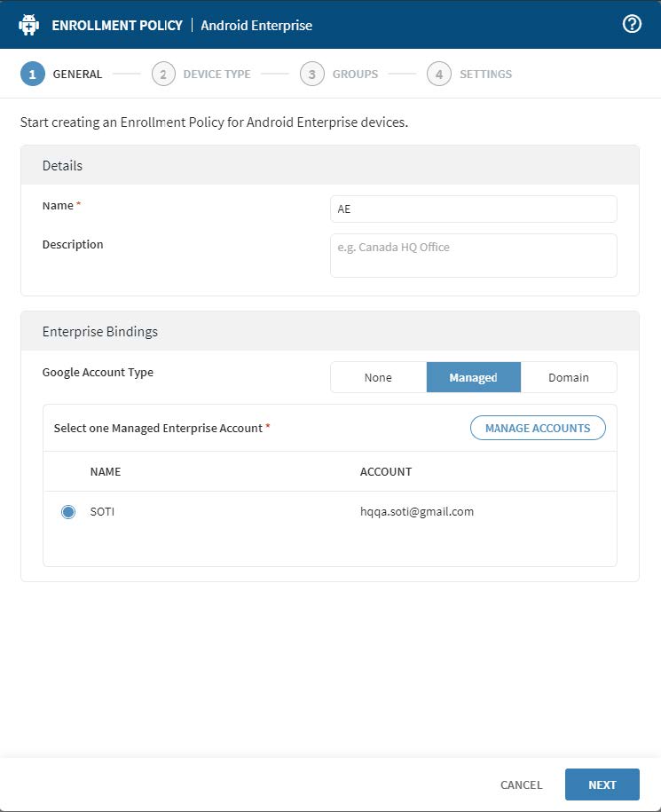Click the NAME column header

106,472
